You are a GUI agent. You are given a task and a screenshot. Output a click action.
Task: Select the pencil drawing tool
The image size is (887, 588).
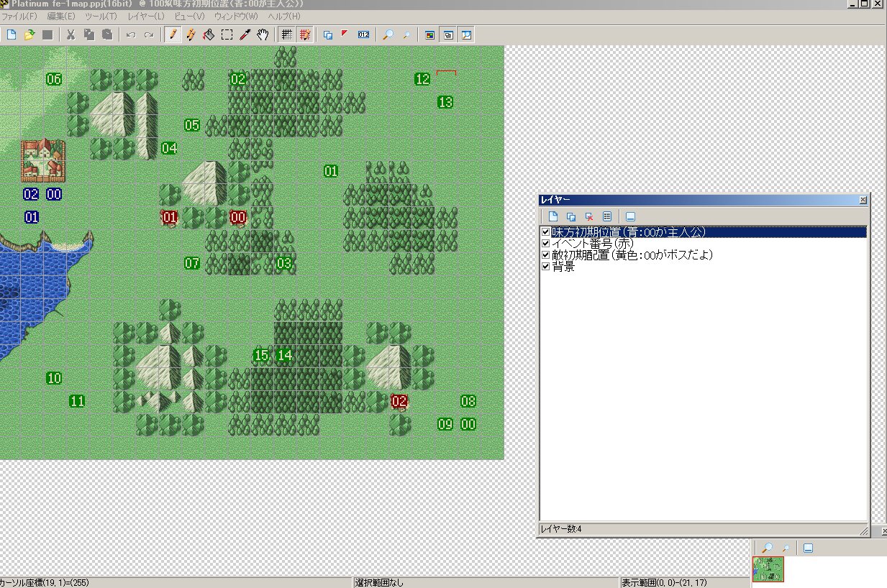pyautogui.click(x=173, y=35)
